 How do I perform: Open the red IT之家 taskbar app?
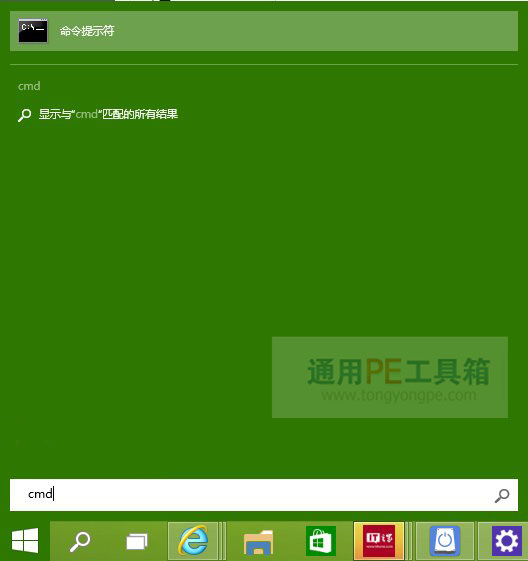coord(379,541)
